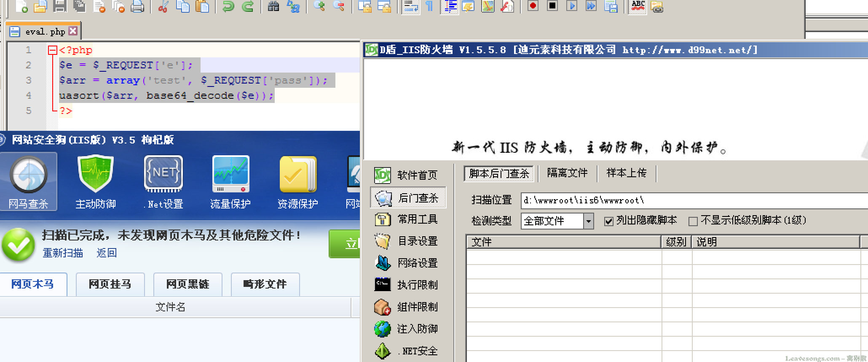Start macro recording with red dot
Viewport: 868px width, 362px height.
533,6
